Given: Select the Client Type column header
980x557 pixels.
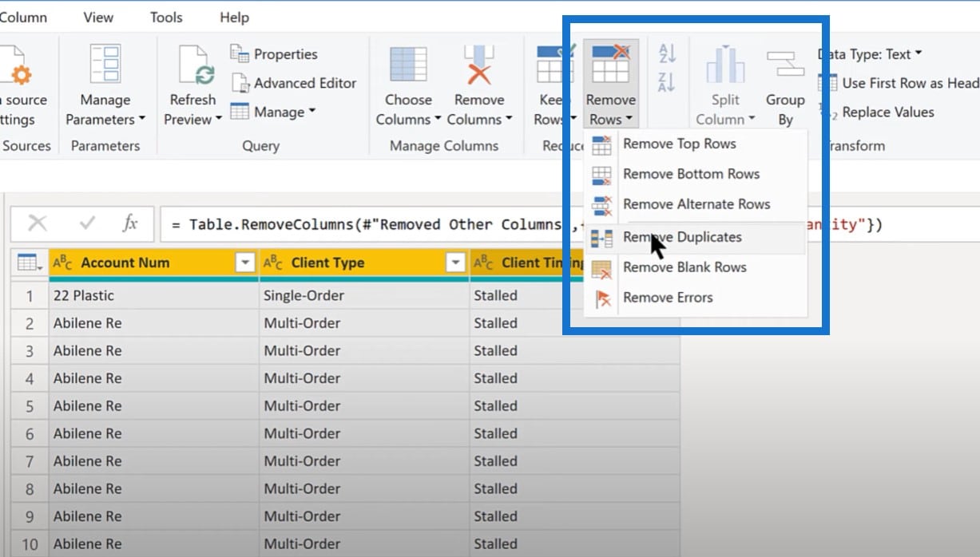Looking at the screenshot, I should (364, 263).
